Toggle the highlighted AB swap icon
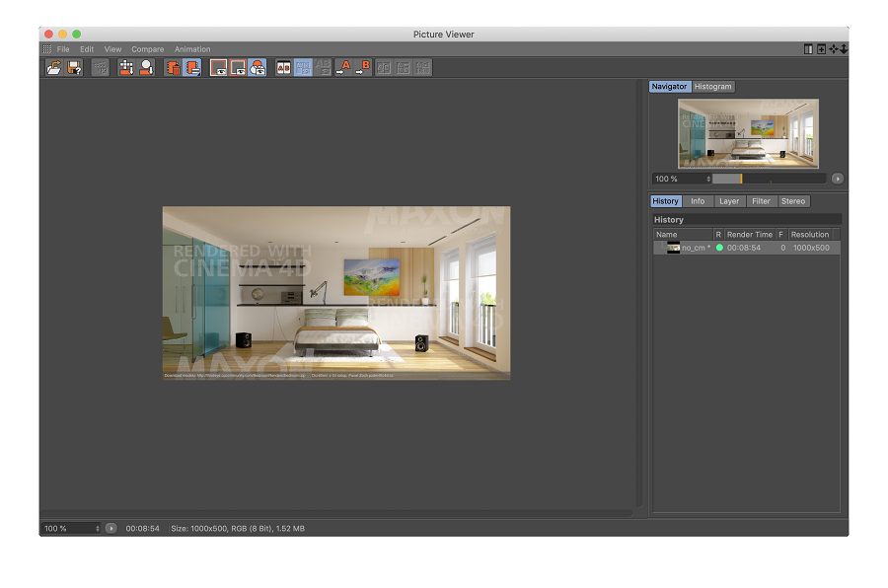Viewport: 888px width, 588px height. (303, 68)
